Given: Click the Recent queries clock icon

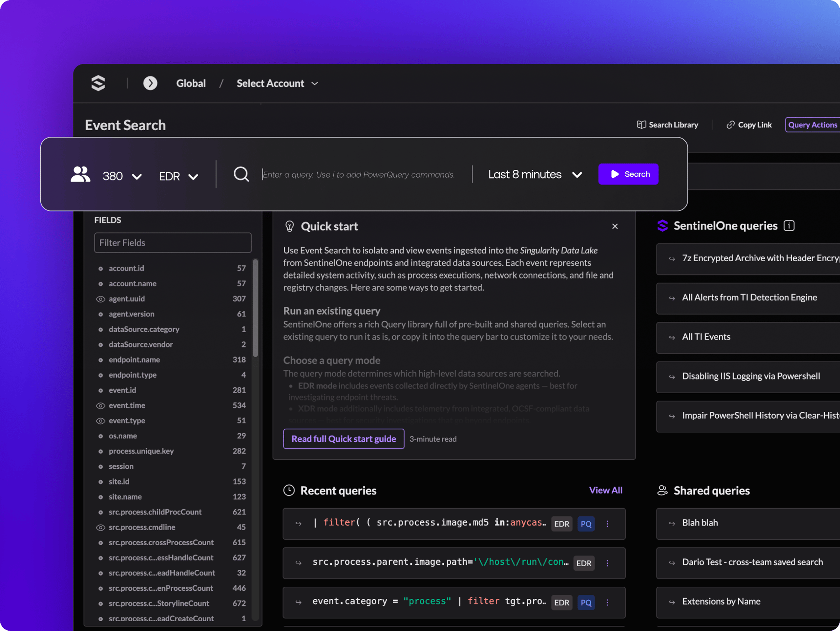Looking at the screenshot, I should [x=289, y=490].
